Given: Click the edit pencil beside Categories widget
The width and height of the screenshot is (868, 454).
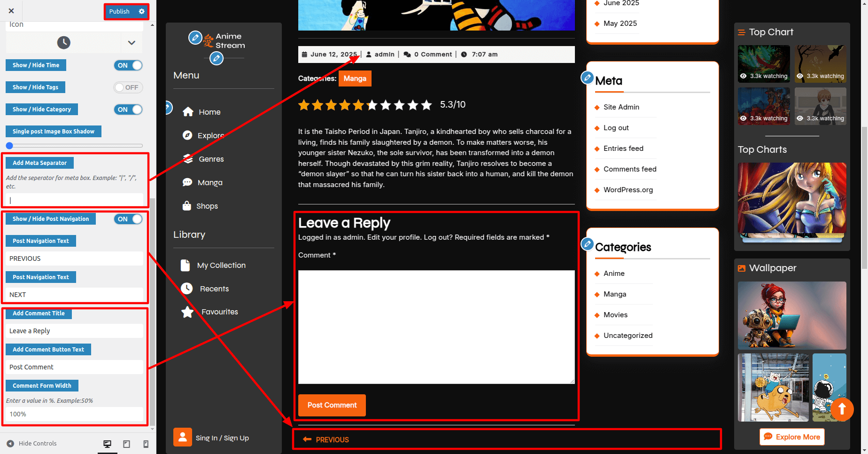Looking at the screenshot, I should pos(587,244).
